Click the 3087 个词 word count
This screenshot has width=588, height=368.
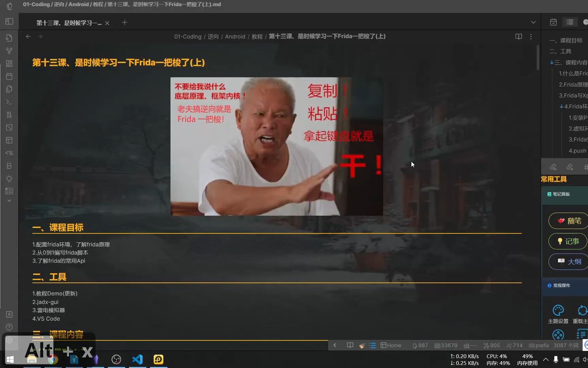566,346
